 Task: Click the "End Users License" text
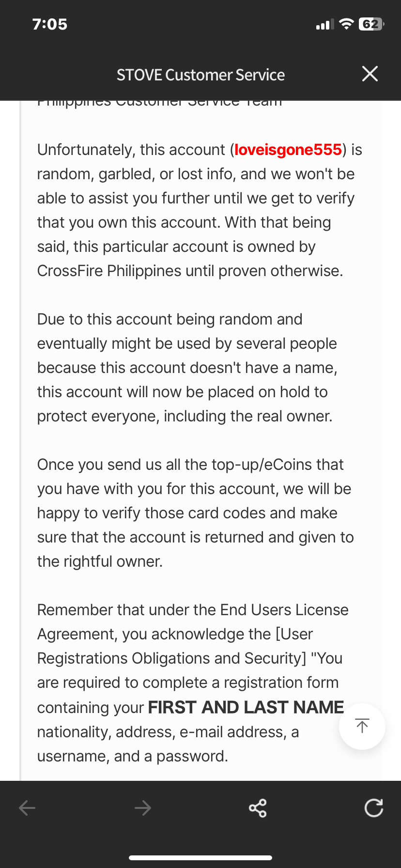284,610
